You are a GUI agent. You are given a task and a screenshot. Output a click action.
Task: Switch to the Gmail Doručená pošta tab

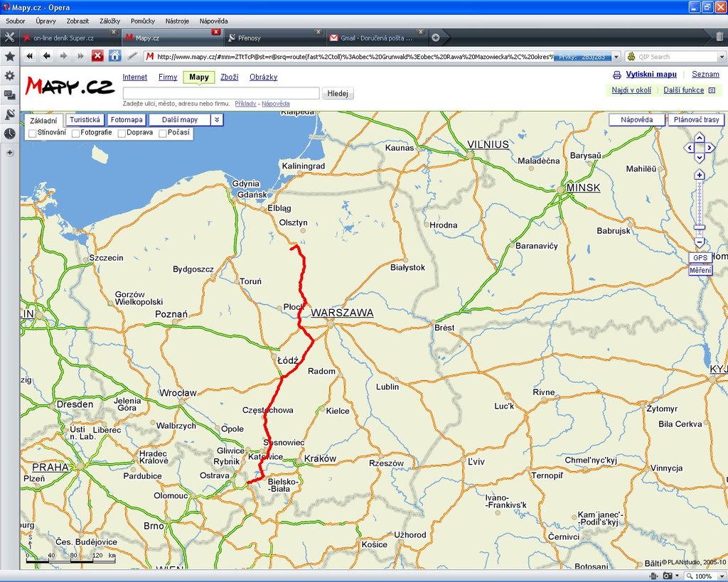(x=376, y=38)
